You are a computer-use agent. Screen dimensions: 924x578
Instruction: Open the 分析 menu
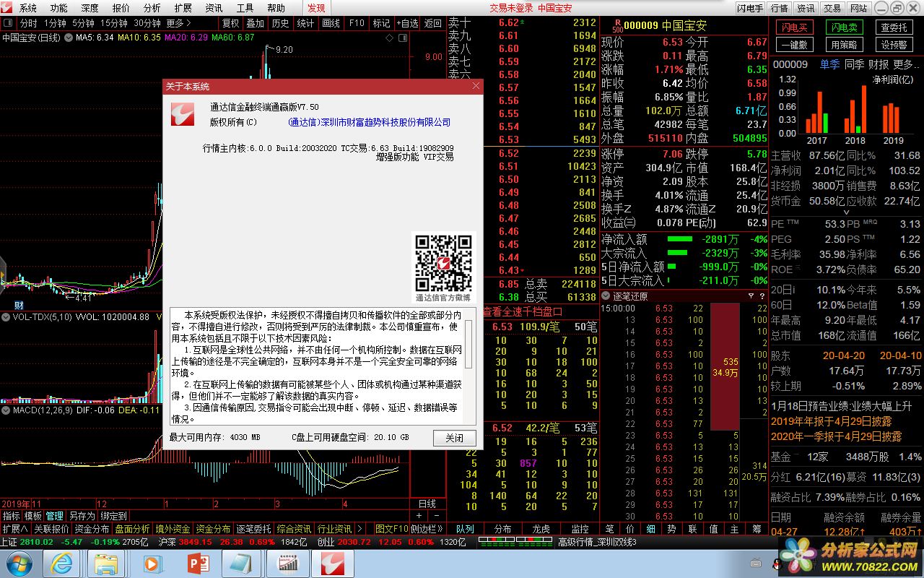152,8
